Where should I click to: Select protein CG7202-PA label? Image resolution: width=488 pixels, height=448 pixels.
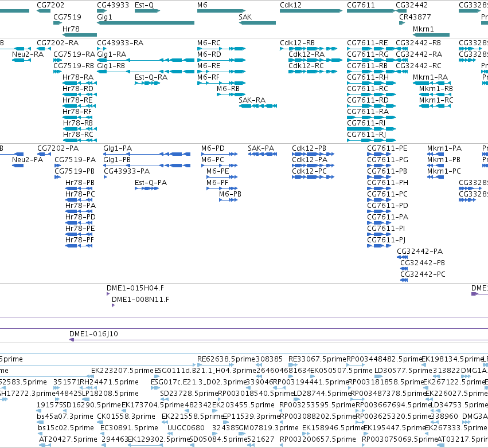click(x=58, y=148)
